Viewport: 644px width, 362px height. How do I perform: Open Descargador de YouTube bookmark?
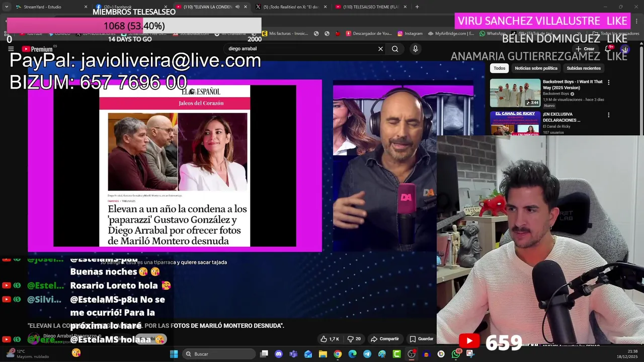click(x=368, y=34)
